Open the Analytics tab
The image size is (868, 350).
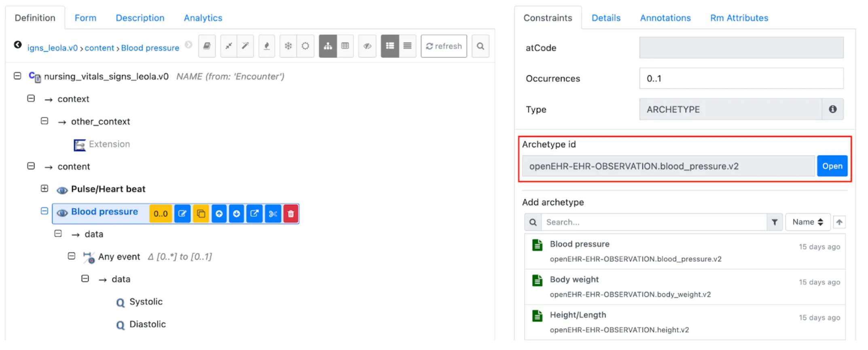[x=203, y=18]
